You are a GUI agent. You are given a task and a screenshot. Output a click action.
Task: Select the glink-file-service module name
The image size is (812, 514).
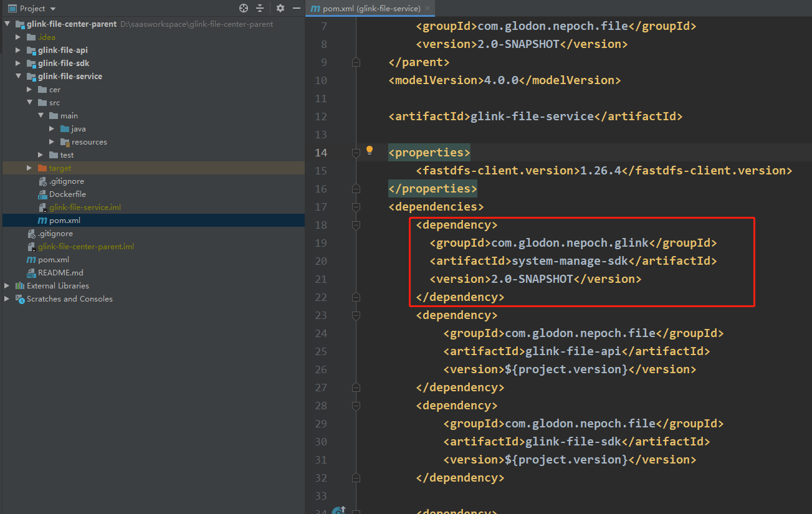coord(70,76)
